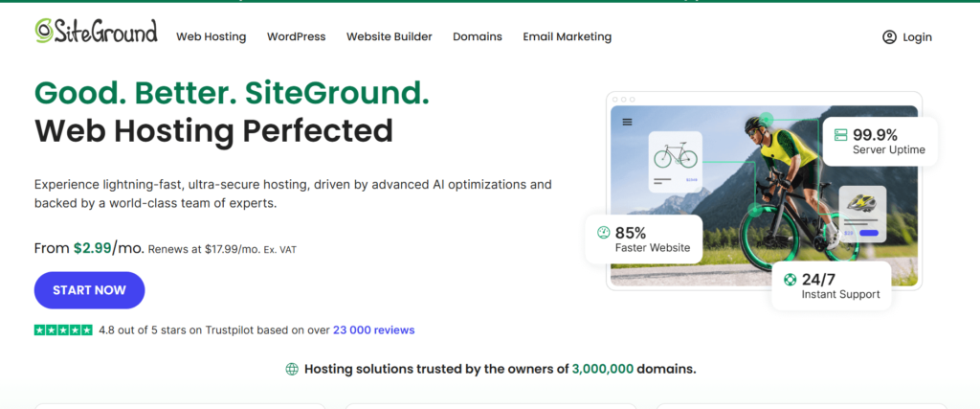Click the 3,000,000 domains figure

(603, 369)
